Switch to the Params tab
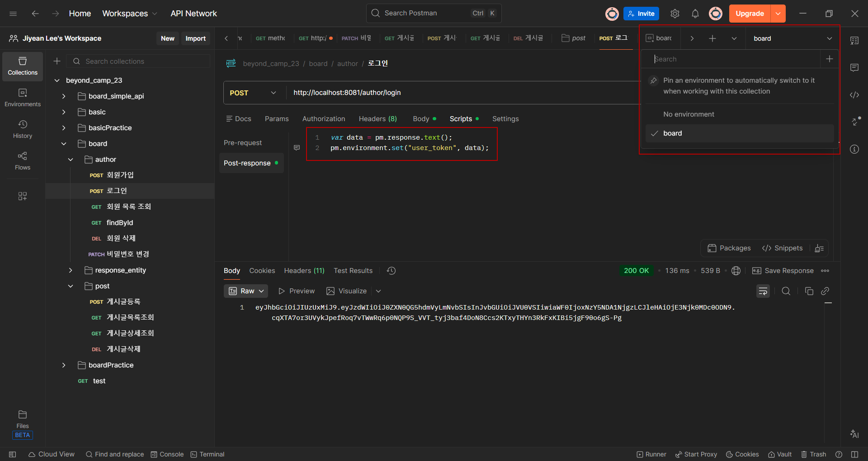 pos(277,119)
